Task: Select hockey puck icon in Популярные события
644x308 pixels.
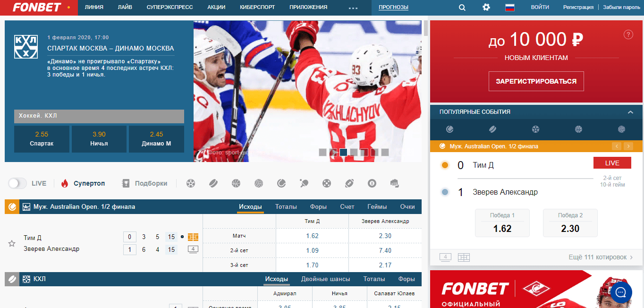Action: pos(492,129)
